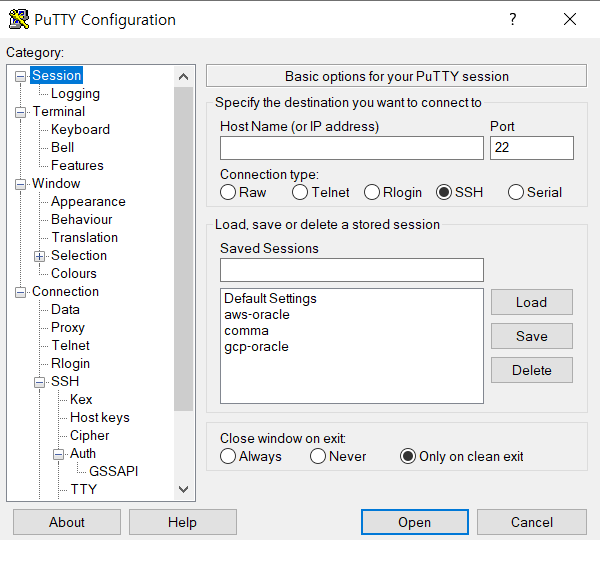Open the Selection category
The height and width of the screenshot is (572, 601).
[79, 256]
